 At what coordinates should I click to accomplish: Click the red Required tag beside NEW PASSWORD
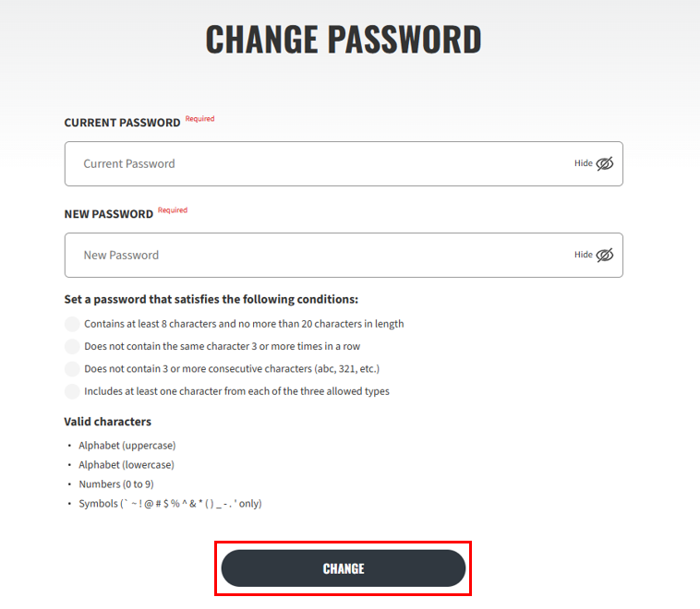click(173, 210)
